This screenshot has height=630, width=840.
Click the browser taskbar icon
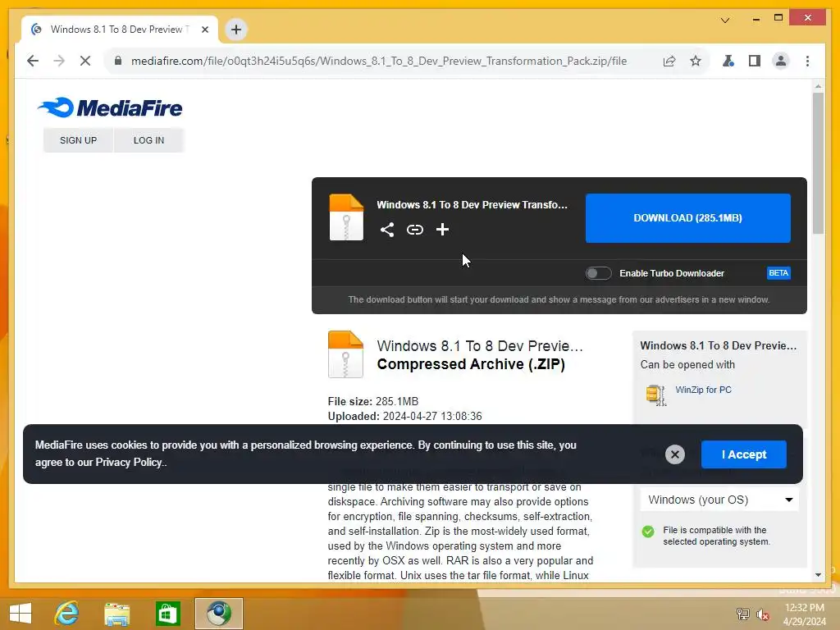[218, 614]
